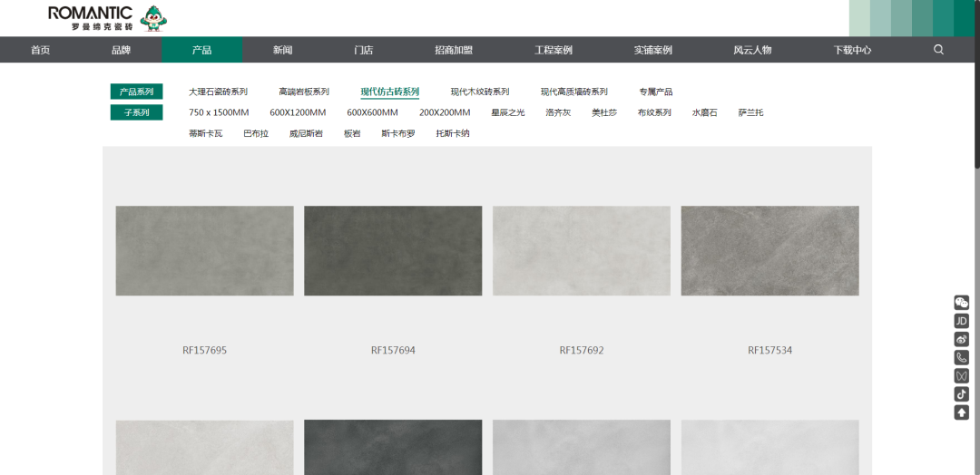Open the 下载中心 menu item
The image size is (980, 475).
852,50
